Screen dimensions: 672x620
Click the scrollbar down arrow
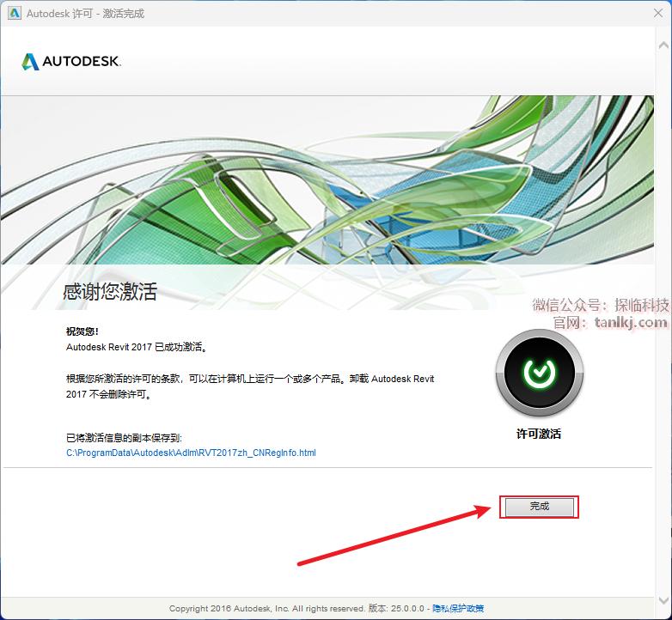(663, 600)
